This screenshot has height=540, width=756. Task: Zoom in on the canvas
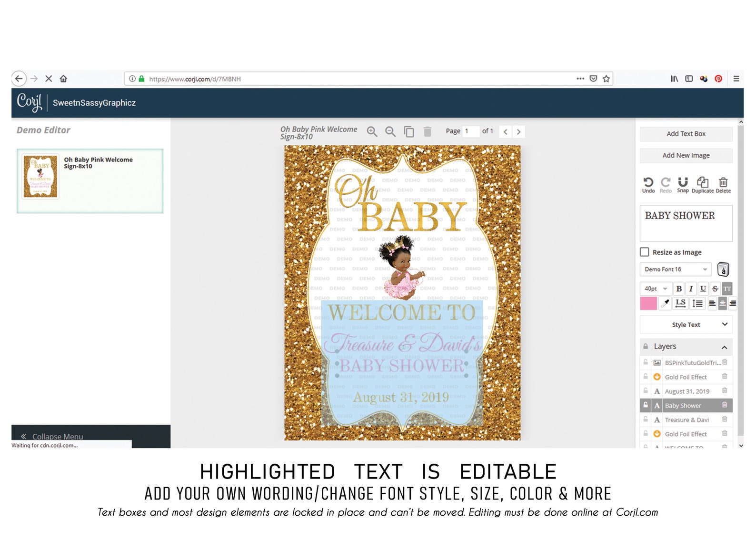(372, 131)
